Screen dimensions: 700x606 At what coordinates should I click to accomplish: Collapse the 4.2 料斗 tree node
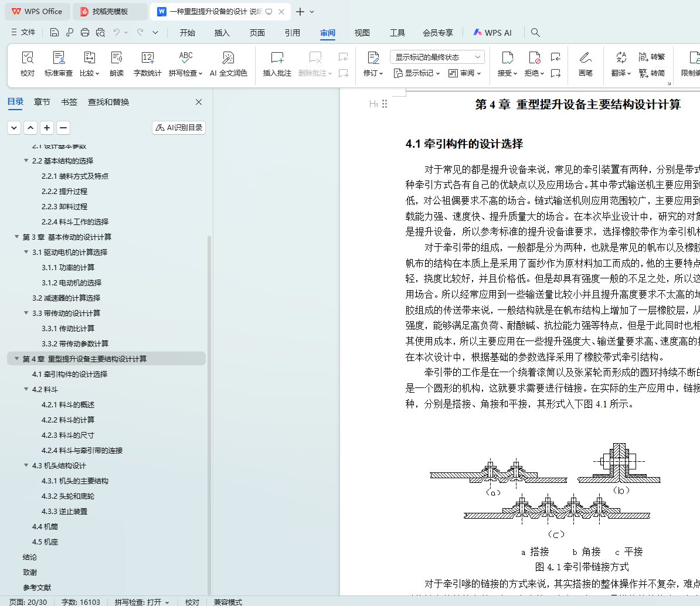tap(26, 389)
